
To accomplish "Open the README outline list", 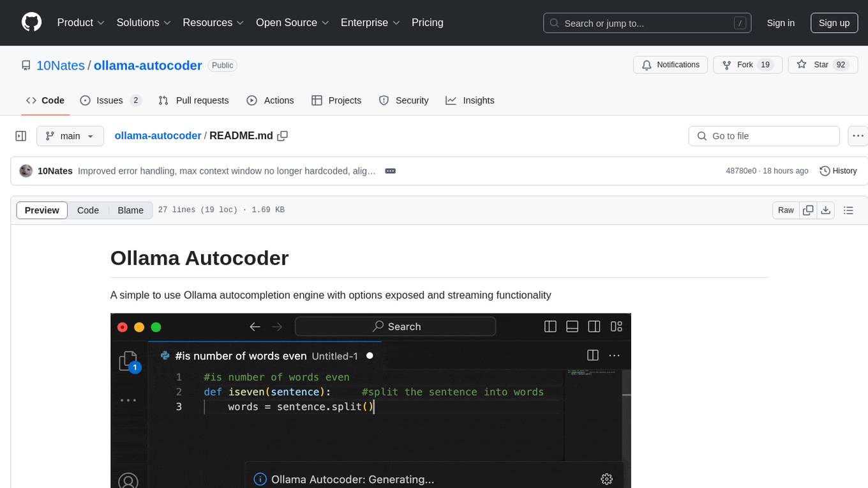I will tap(848, 210).
